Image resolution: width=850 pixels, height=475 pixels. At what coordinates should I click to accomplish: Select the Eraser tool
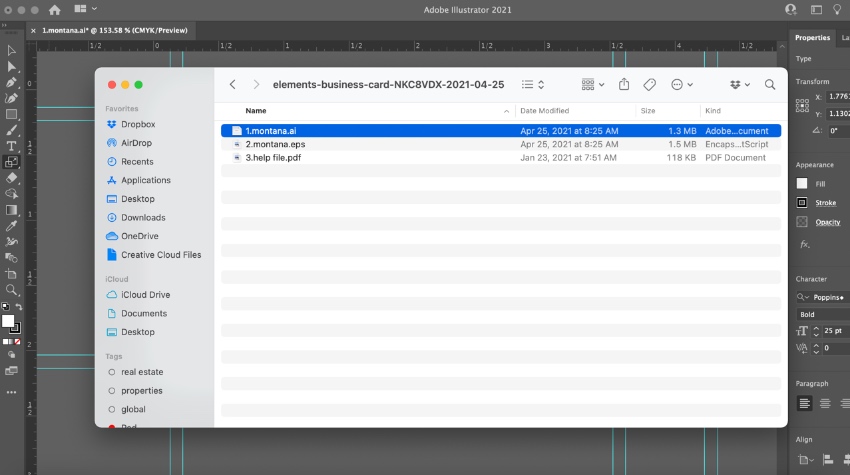tap(11, 178)
